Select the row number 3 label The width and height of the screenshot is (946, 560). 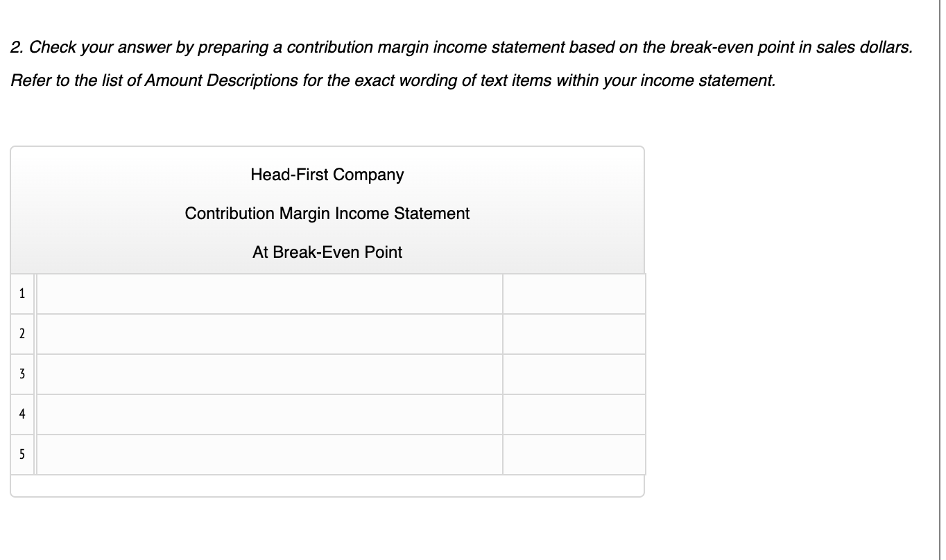click(22, 374)
